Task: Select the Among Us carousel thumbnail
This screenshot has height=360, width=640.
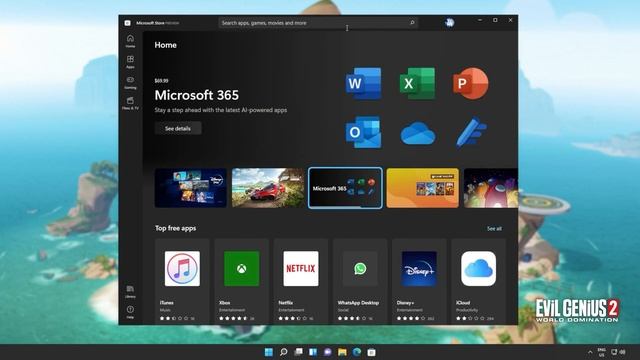Action: pyautogui.click(x=491, y=188)
